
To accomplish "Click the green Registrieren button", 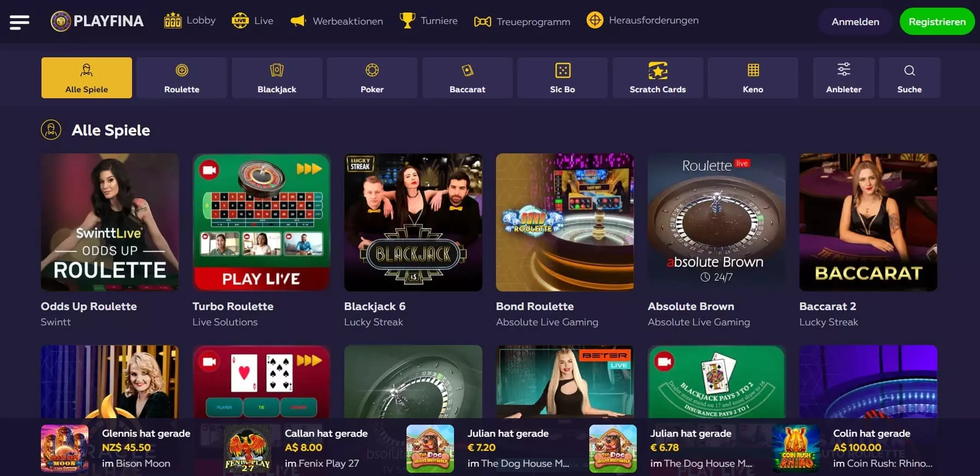I will pyautogui.click(x=937, y=22).
